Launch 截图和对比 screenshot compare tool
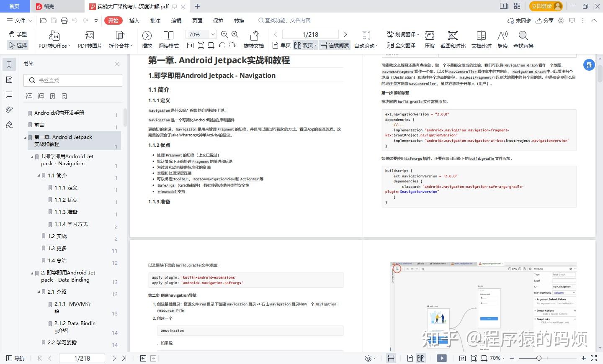This screenshot has height=364, width=603. (x=453, y=39)
